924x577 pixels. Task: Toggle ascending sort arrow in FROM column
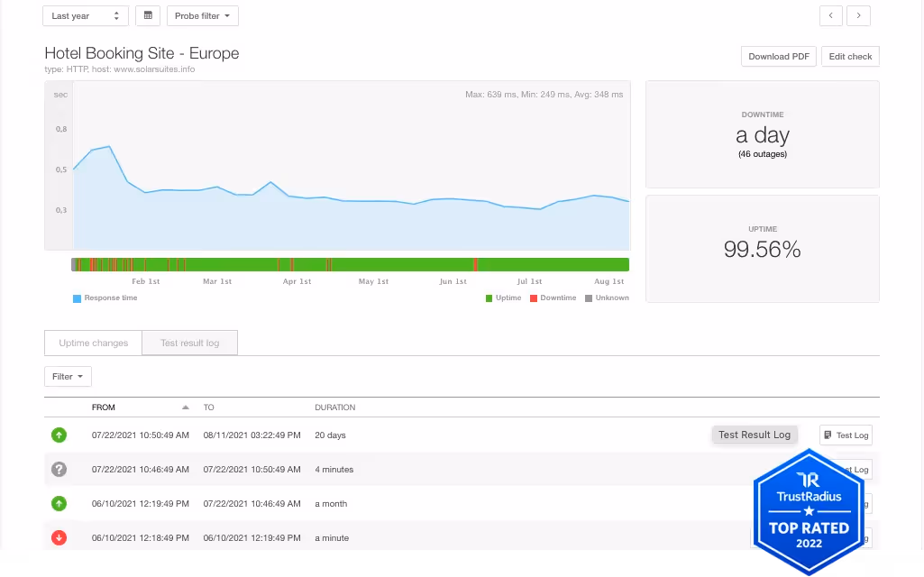pos(186,408)
